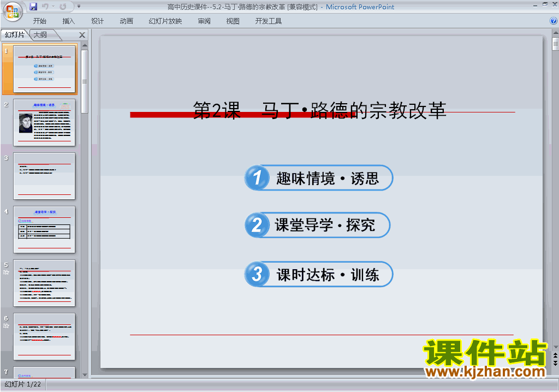559x392 pixels.
Task: Click the Redo icon
Action: [x=63, y=7]
